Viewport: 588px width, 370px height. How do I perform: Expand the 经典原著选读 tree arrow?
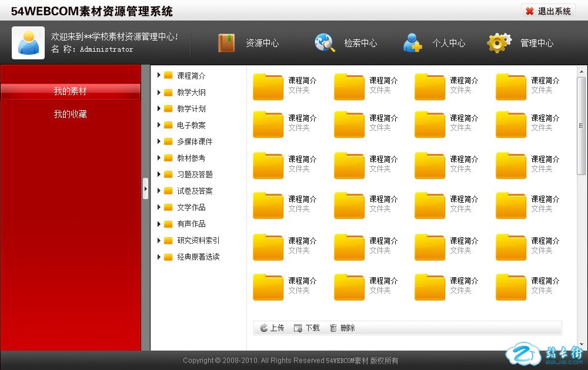159,257
